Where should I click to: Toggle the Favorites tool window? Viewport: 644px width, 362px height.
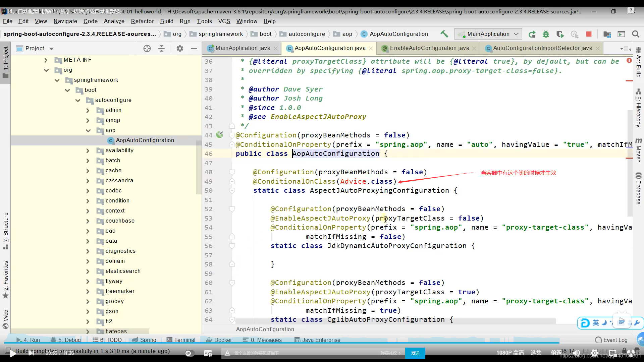pos(6,279)
